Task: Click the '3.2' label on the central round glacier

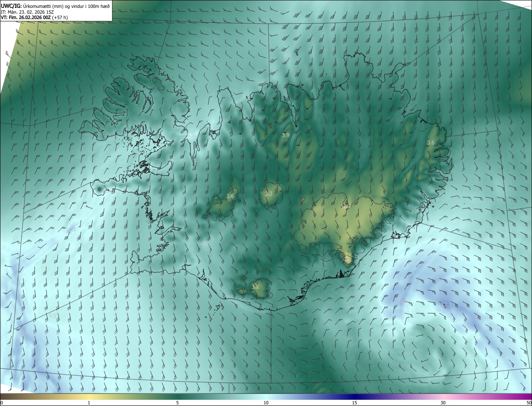Action: pyautogui.click(x=268, y=194)
